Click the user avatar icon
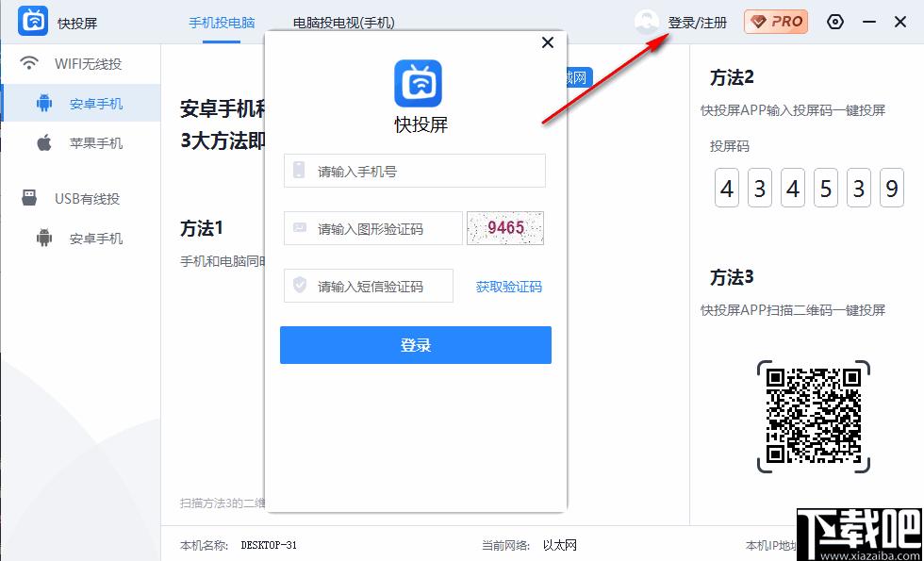This screenshot has width=924, height=561. (647, 23)
